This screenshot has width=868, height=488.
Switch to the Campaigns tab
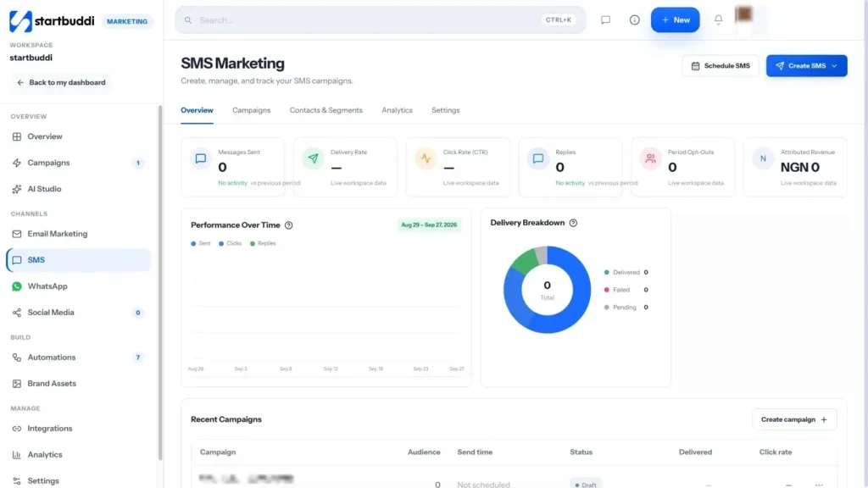click(251, 110)
